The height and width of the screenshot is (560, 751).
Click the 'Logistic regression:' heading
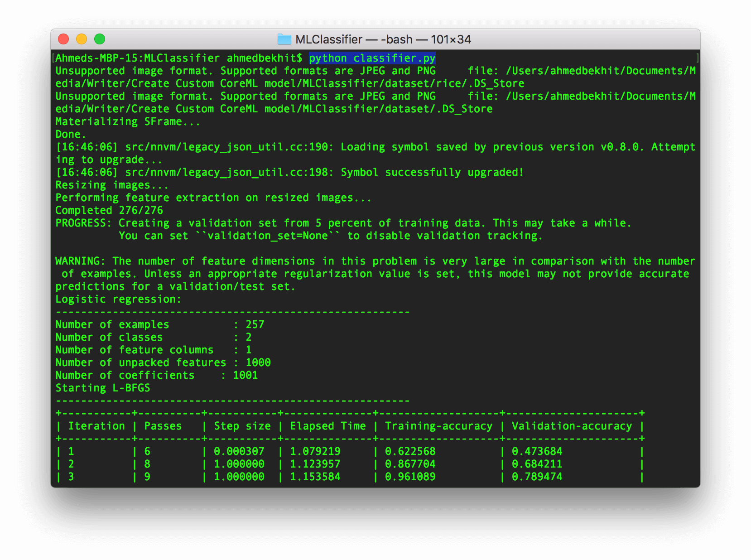[x=118, y=299]
